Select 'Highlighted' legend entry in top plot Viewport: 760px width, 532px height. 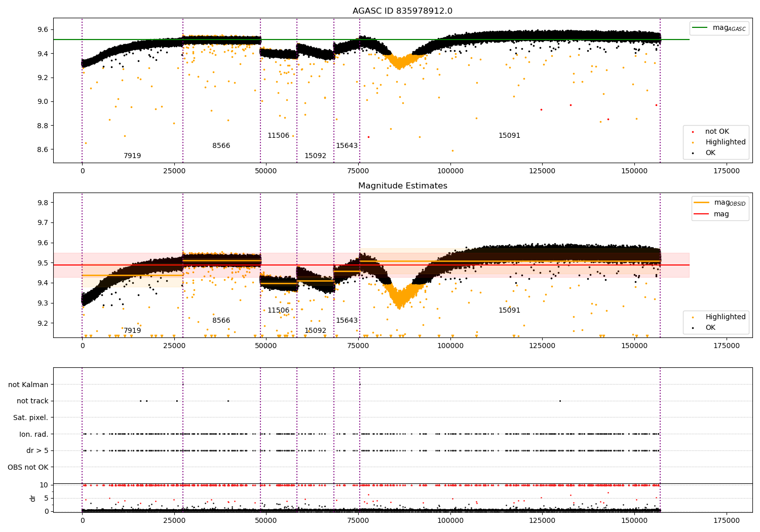click(726, 142)
